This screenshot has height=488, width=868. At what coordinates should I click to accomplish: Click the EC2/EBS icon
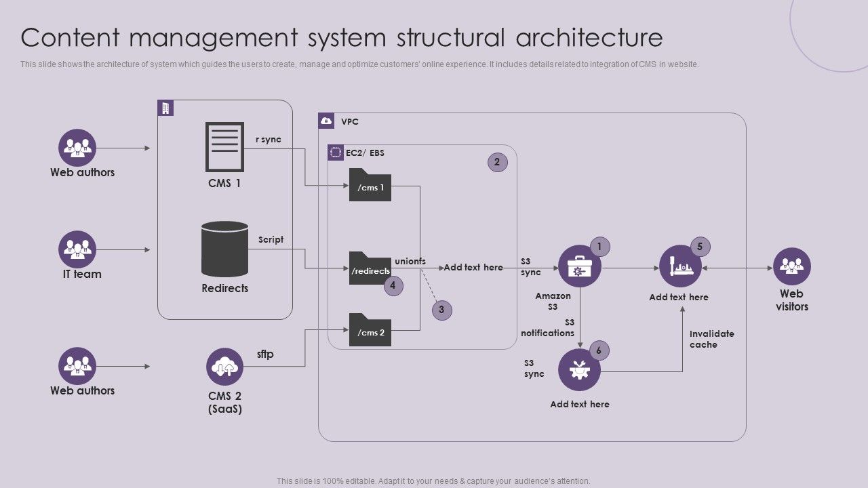(335, 152)
